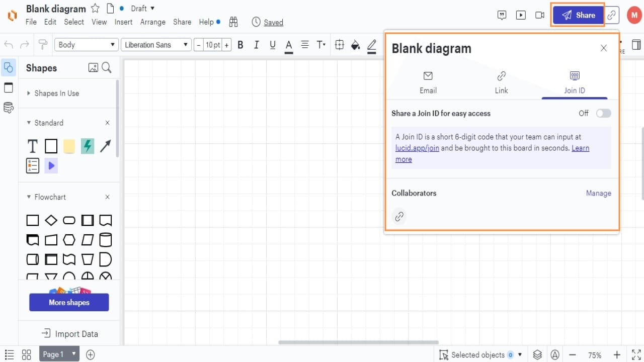
Task: Add a new page with plus icon
Action: pyautogui.click(x=91, y=354)
